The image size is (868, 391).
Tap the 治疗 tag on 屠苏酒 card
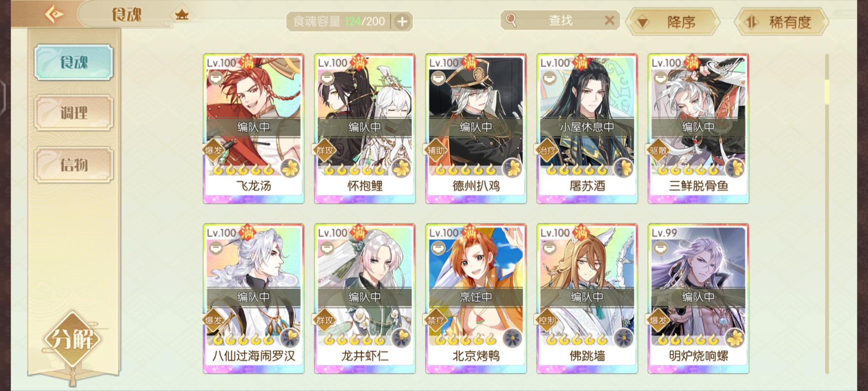547,150
